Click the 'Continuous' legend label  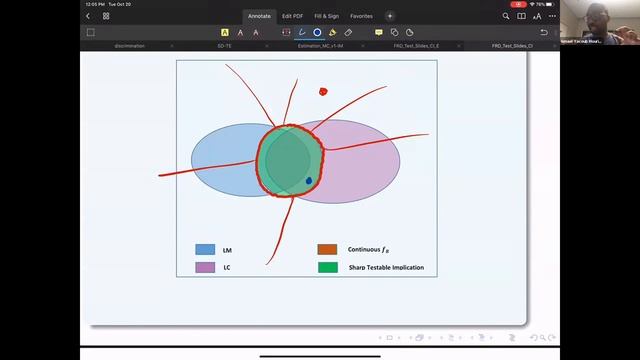(x=368, y=249)
